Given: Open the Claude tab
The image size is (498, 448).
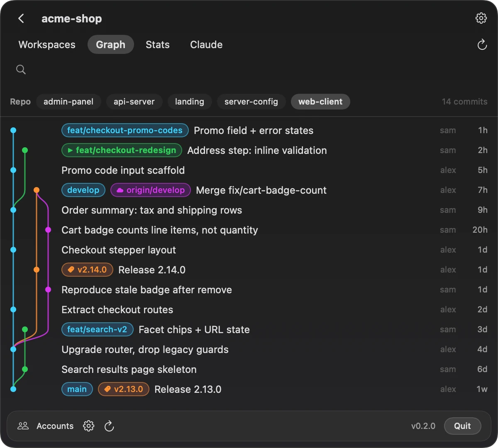Looking at the screenshot, I should click(x=206, y=45).
